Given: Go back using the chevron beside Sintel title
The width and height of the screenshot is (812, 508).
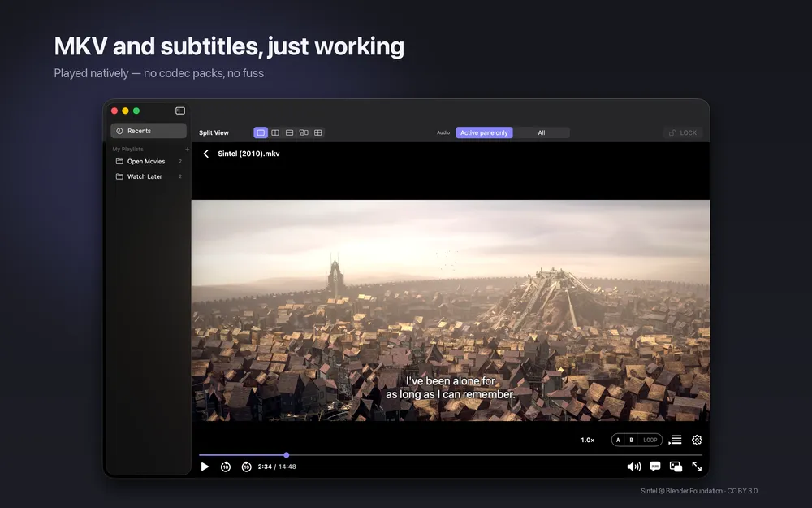Looking at the screenshot, I should [206, 154].
